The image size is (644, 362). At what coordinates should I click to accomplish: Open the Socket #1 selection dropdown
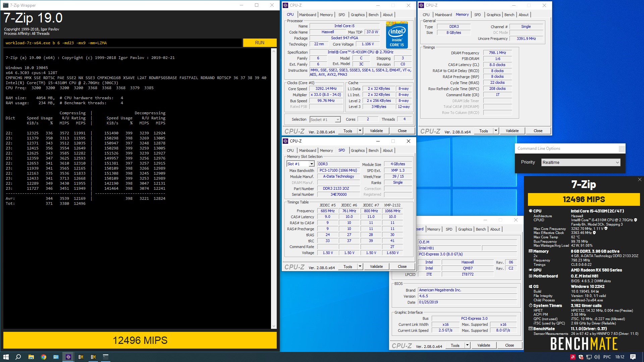(325, 119)
